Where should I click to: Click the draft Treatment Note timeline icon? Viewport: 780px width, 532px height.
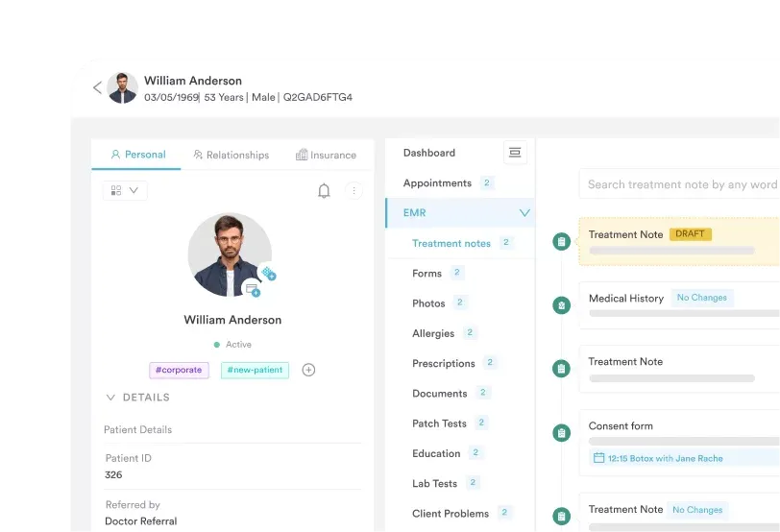(x=561, y=242)
